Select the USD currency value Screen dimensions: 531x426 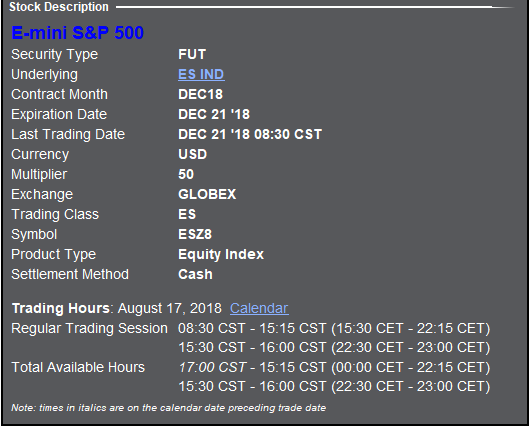click(192, 154)
